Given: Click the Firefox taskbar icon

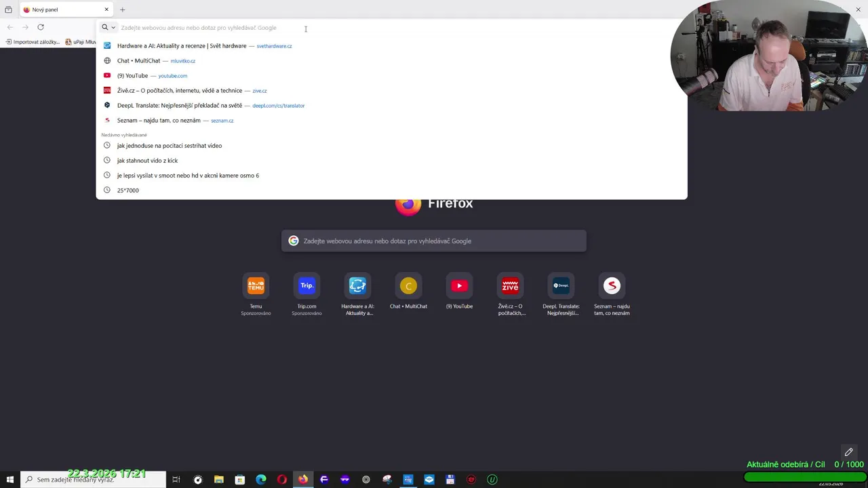Looking at the screenshot, I should [x=303, y=480].
